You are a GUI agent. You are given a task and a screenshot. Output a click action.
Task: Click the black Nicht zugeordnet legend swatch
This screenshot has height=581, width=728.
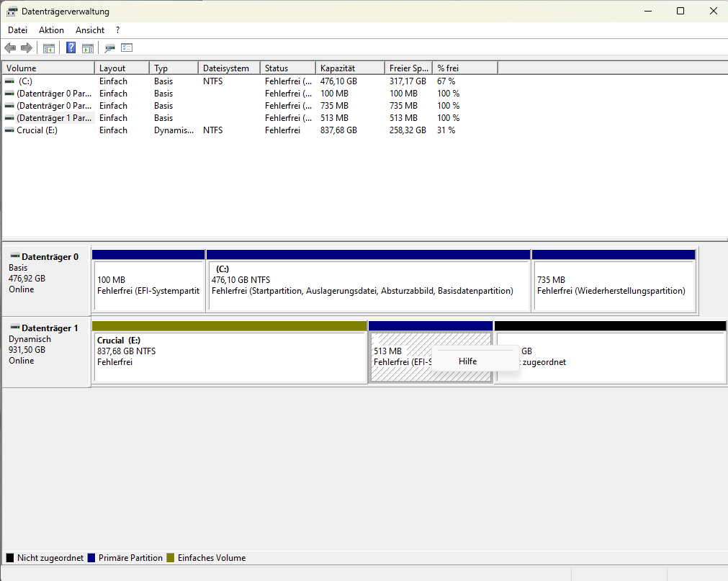pos(10,558)
